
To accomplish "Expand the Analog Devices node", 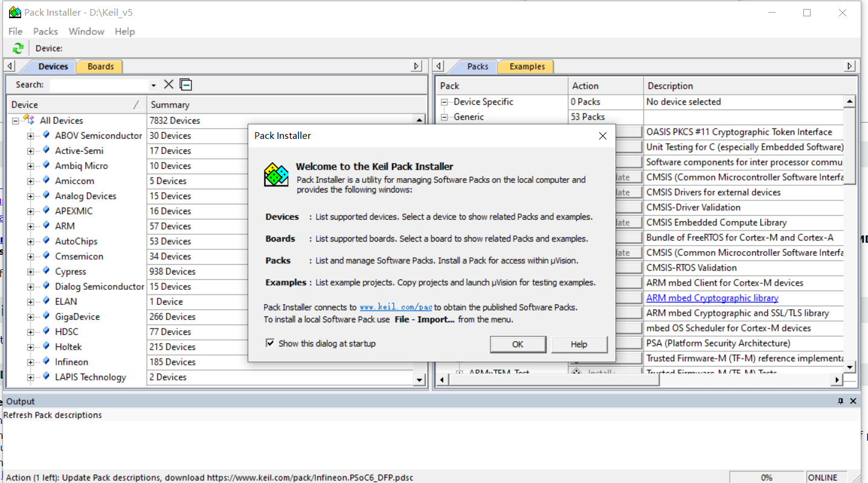I will 30,196.
